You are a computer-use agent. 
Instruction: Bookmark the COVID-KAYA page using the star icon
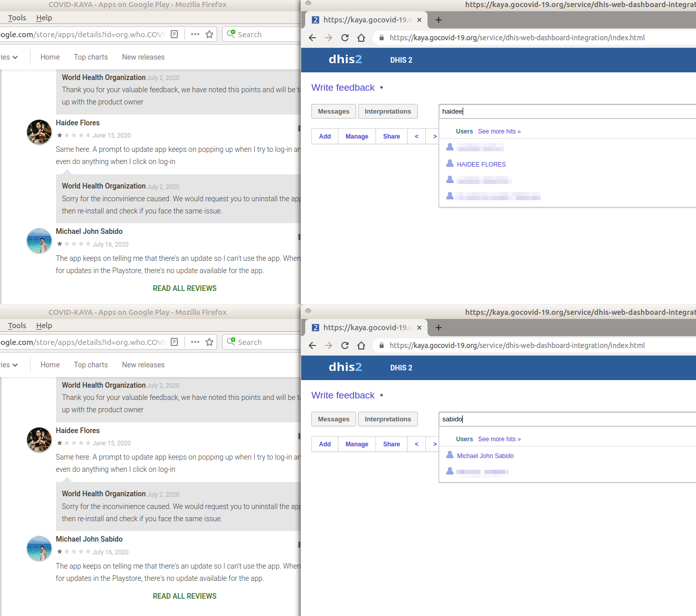pos(209,34)
